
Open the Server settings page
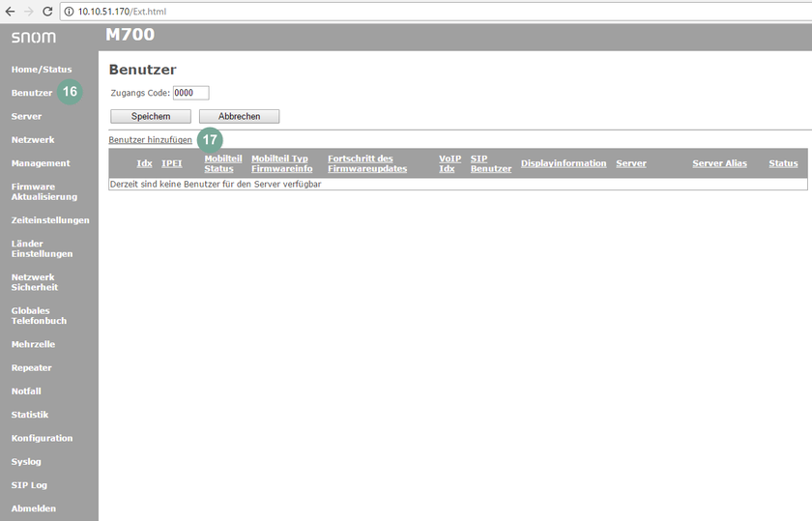click(26, 116)
